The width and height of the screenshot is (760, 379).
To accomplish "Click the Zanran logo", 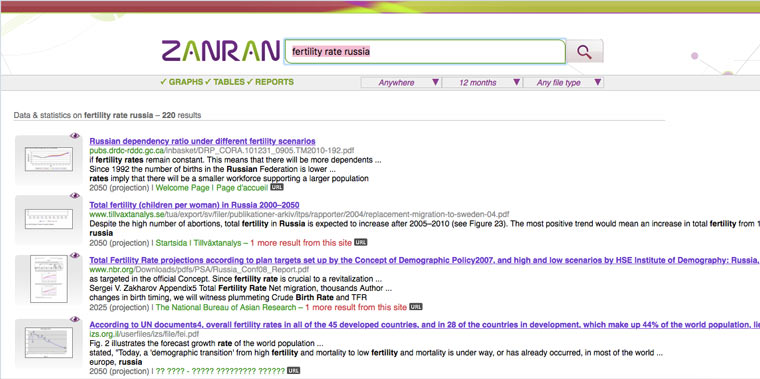I will pos(221,51).
